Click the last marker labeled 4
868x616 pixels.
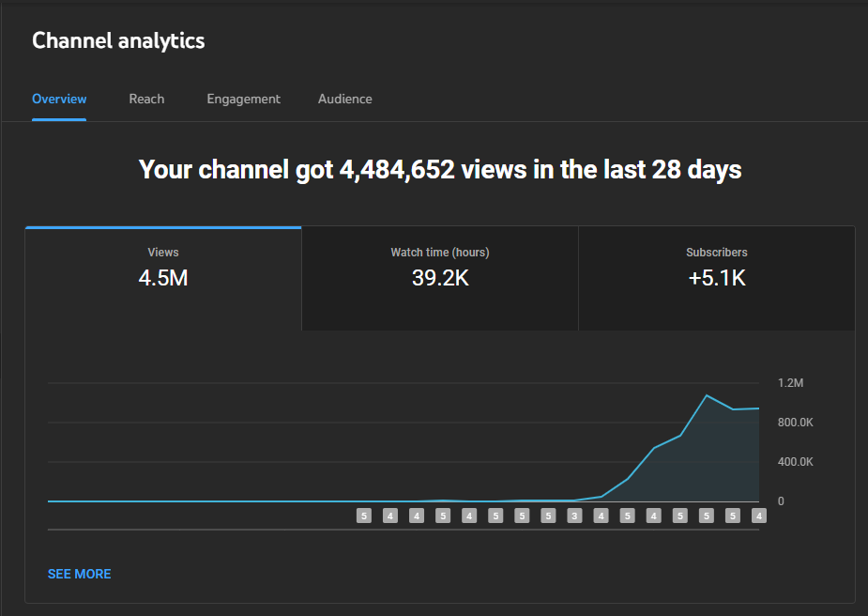759,516
